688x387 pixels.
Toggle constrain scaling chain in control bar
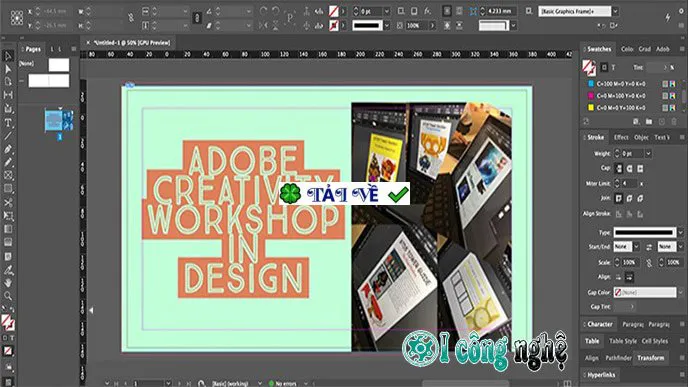click(197, 18)
